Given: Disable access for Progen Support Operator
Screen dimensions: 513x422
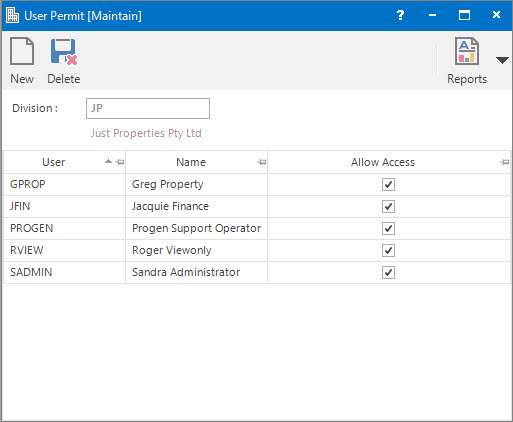Looking at the screenshot, I should point(388,228).
